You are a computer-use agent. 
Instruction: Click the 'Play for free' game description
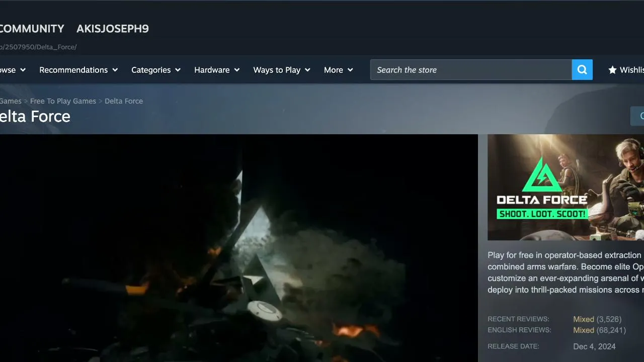(x=566, y=273)
